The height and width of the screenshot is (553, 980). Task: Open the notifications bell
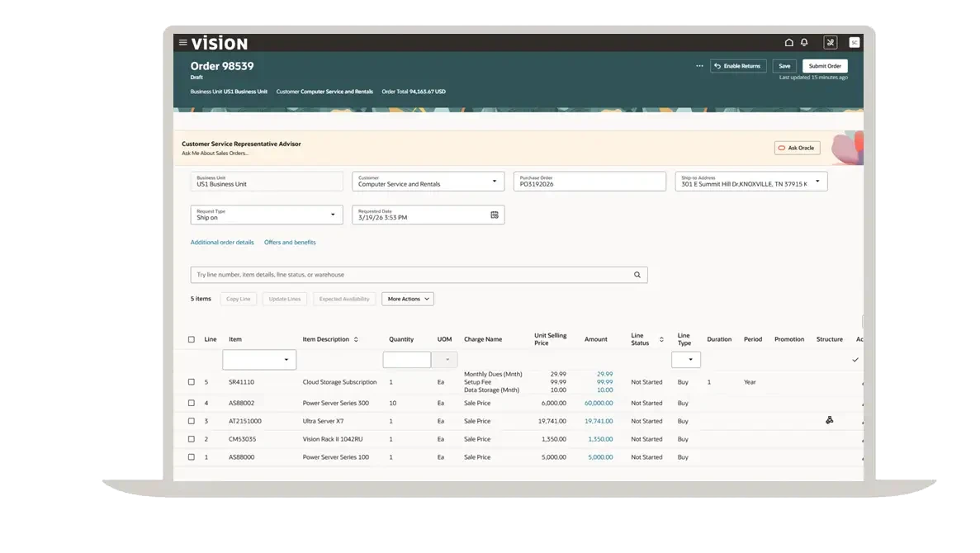(x=804, y=43)
